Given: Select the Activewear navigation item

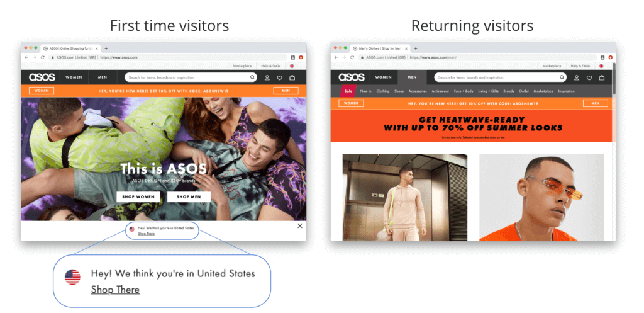Looking at the screenshot, I should coord(441,91).
